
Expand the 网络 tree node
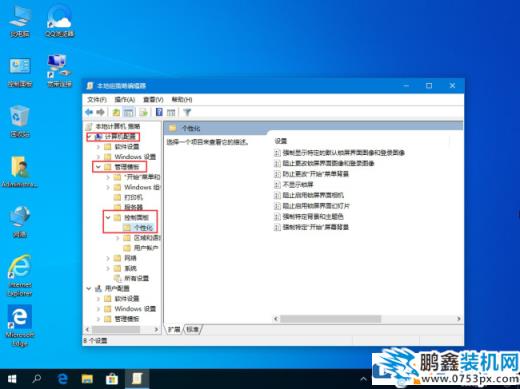(x=108, y=258)
